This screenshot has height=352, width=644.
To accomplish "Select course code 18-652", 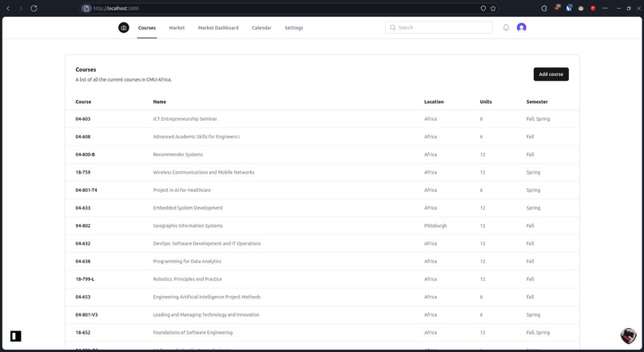I will point(83,332).
